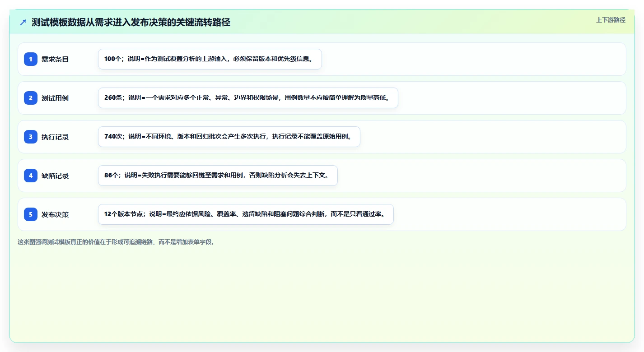
Task: Click the step number 2 badge
Action: coord(31,98)
